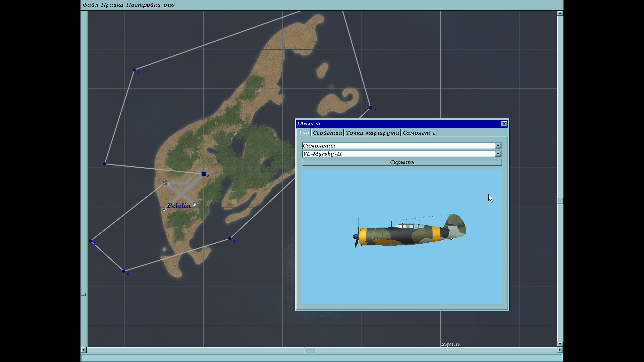Select waypoint 4 marker near small island

pyautogui.click(x=370, y=108)
